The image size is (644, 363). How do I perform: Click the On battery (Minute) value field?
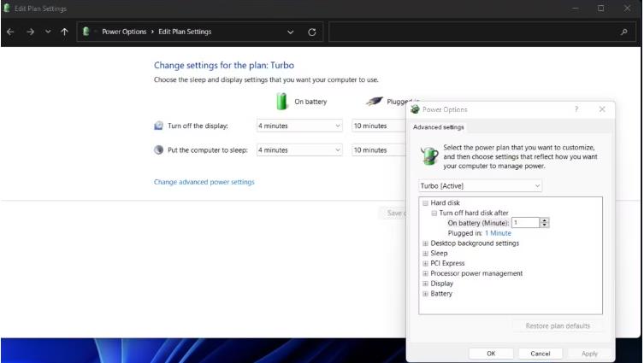[x=525, y=223]
